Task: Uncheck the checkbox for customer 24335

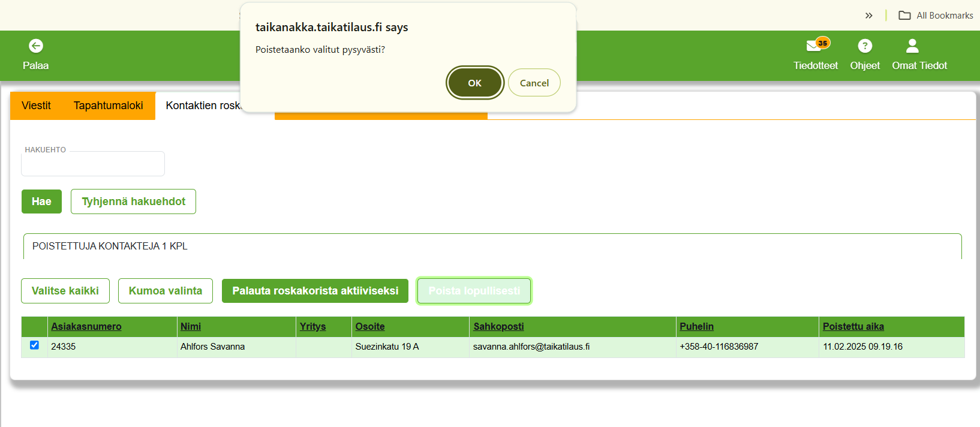Action: [x=34, y=345]
